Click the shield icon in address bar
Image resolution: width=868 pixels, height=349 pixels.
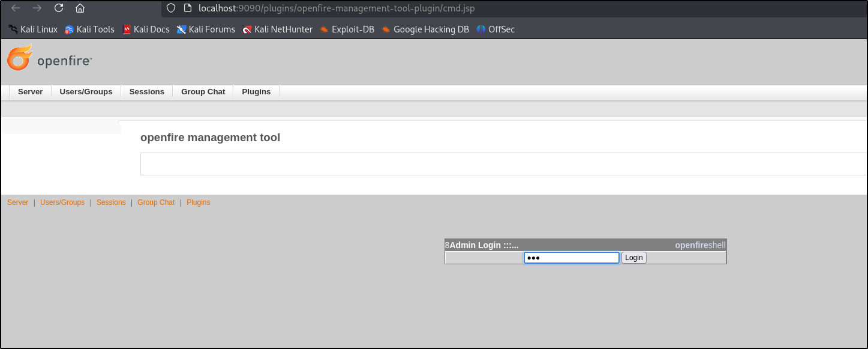[x=171, y=8]
